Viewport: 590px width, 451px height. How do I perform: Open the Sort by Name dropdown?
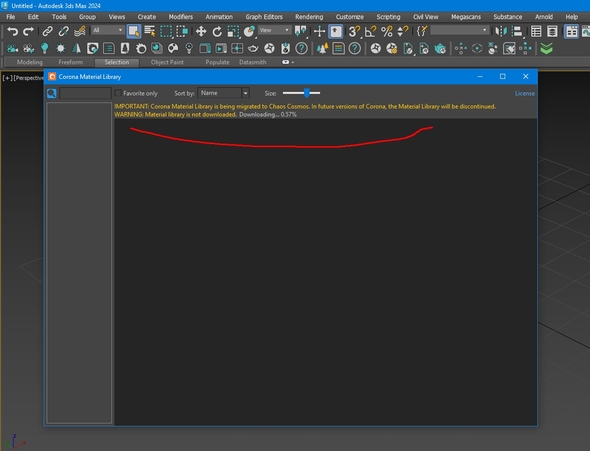pos(224,93)
